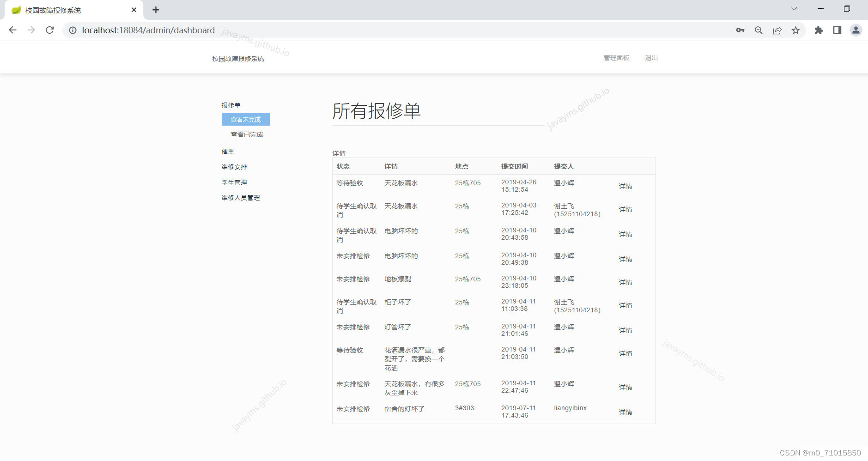
Task: Click the 状态 column header
Action: coord(343,166)
